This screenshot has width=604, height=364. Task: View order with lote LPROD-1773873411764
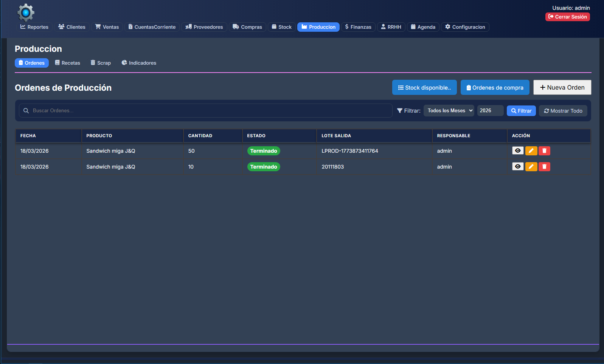pyautogui.click(x=518, y=151)
